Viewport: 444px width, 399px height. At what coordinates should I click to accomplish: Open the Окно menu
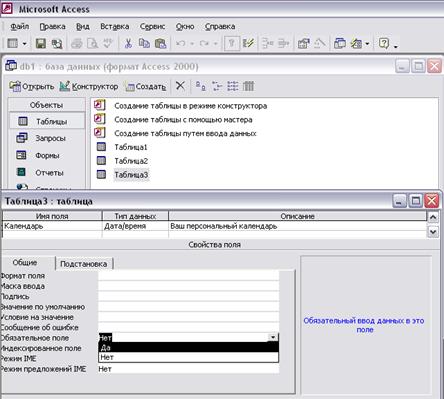(185, 27)
